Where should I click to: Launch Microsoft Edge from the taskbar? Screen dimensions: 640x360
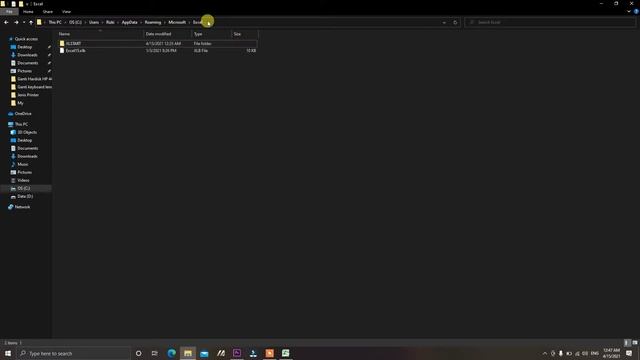tap(171, 353)
